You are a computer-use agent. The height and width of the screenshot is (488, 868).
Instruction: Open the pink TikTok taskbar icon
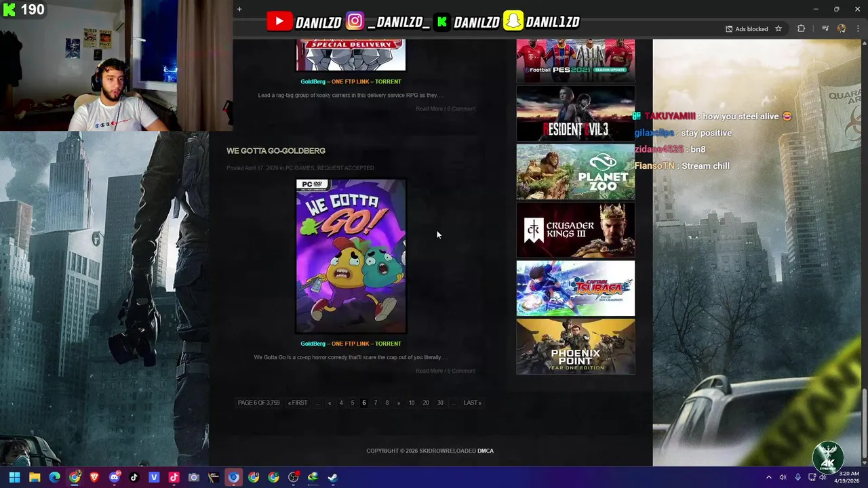click(x=174, y=477)
